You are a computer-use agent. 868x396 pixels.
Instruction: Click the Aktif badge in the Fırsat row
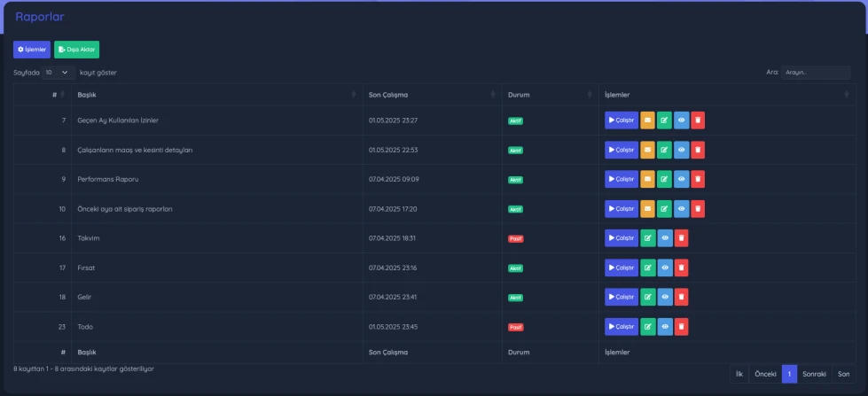(515, 268)
